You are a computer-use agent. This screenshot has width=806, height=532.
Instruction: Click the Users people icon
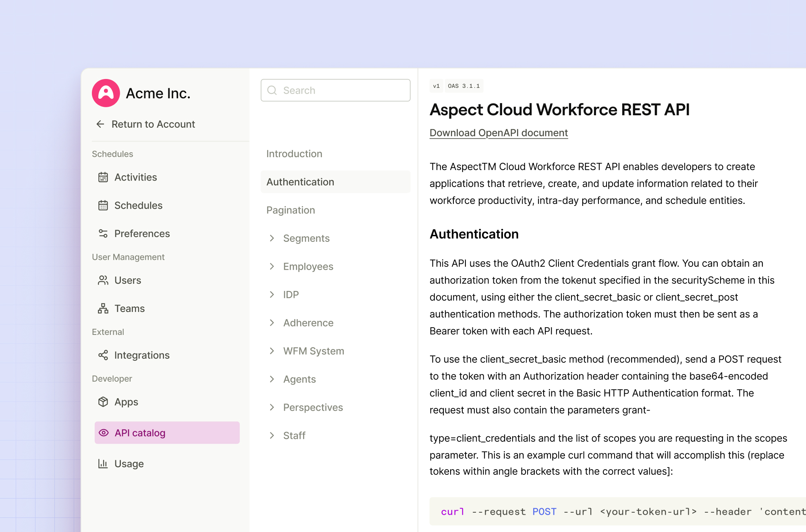tap(103, 281)
